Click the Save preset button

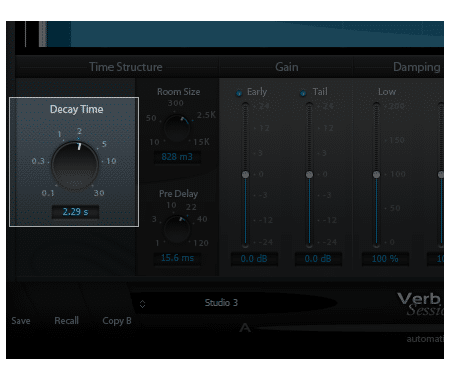click(x=21, y=321)
